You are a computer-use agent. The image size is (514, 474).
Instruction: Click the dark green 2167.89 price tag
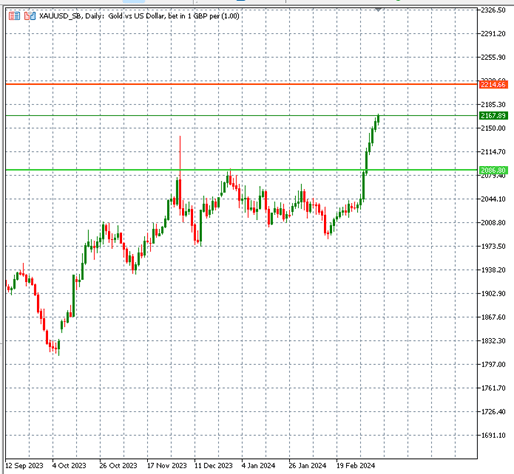(x=493, y=116)
